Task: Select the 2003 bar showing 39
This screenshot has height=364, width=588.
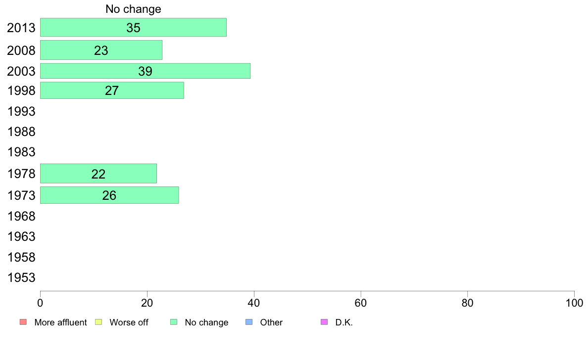Action: pyautogui.click(x=145, y=71)
